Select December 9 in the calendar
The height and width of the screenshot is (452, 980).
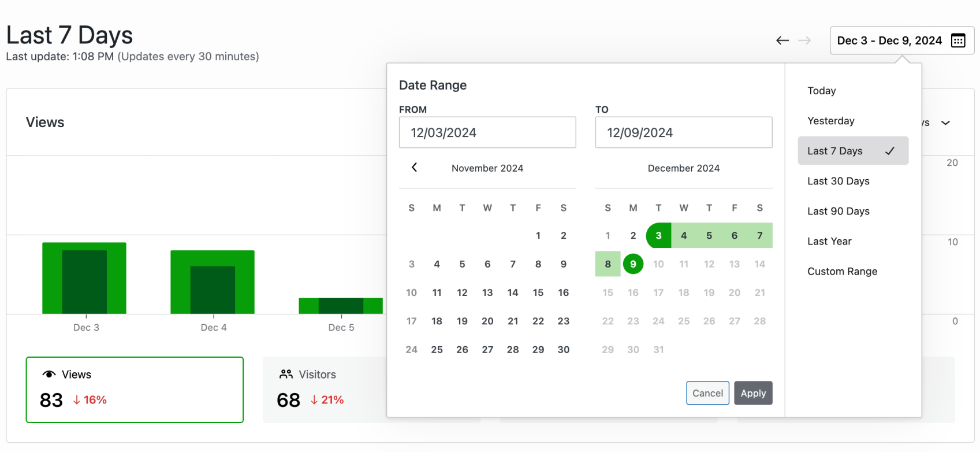633,264
